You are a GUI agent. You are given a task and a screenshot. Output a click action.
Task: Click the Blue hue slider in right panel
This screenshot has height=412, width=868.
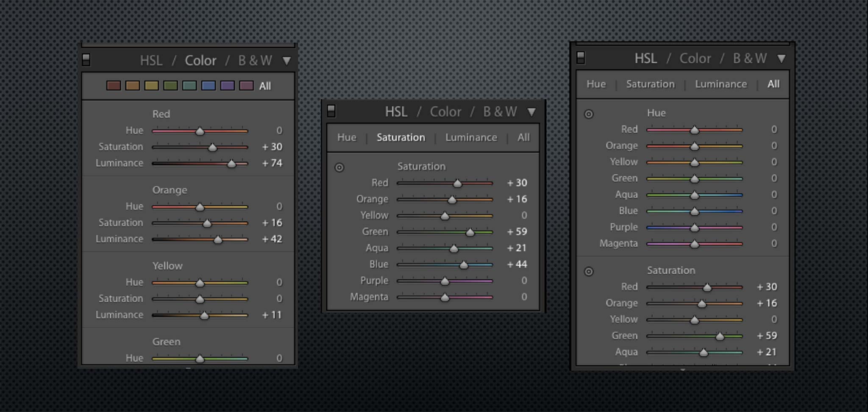(694, 211)
